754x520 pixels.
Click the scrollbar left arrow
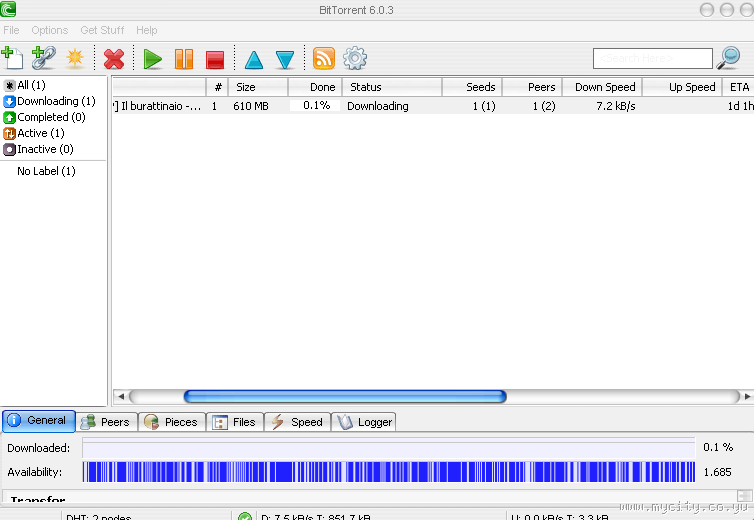(x=121, y=396)
